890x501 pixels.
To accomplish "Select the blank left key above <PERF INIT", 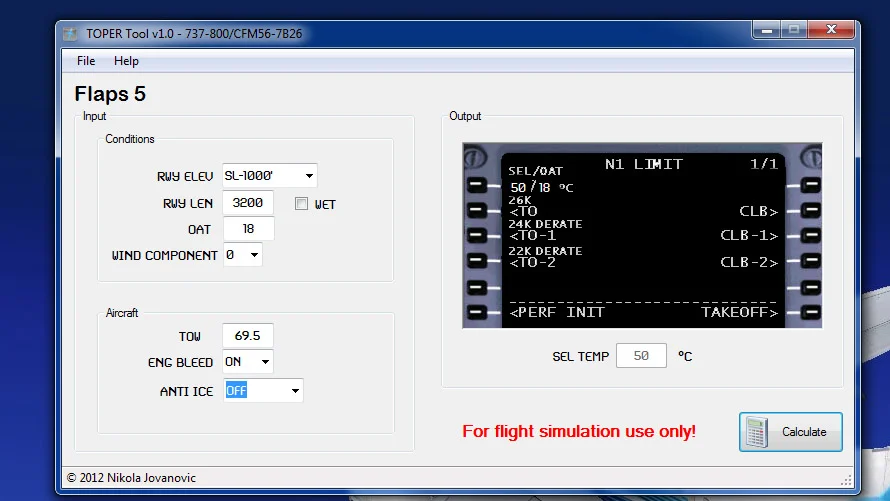I will [476, 288].
